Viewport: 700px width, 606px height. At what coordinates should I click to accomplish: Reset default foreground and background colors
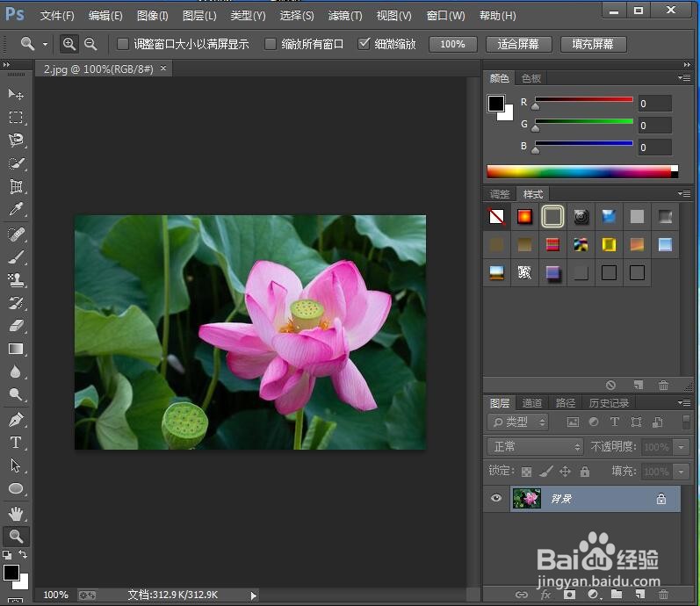pyautogui.click(x=7, y=555)
